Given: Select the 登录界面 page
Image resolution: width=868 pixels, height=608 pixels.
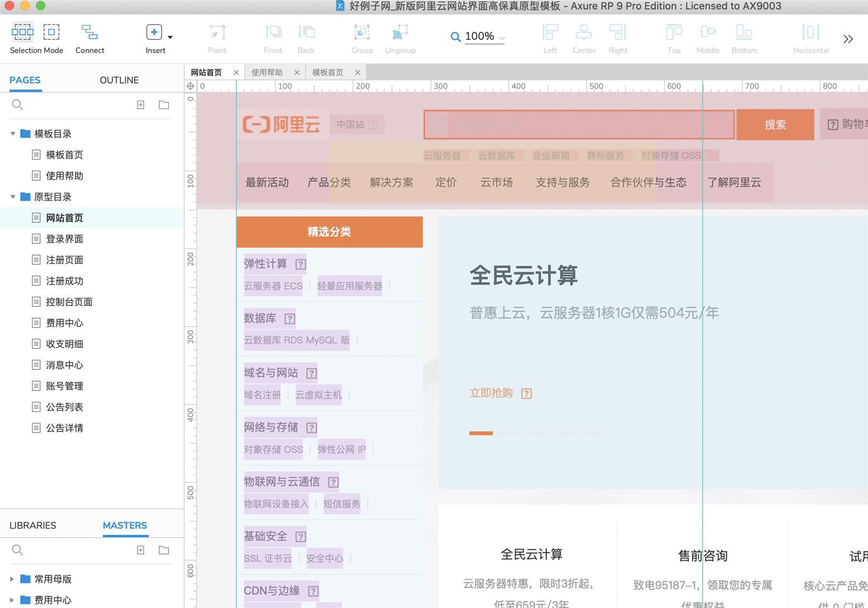Looking at the screenshot, I should click(65, 239).
